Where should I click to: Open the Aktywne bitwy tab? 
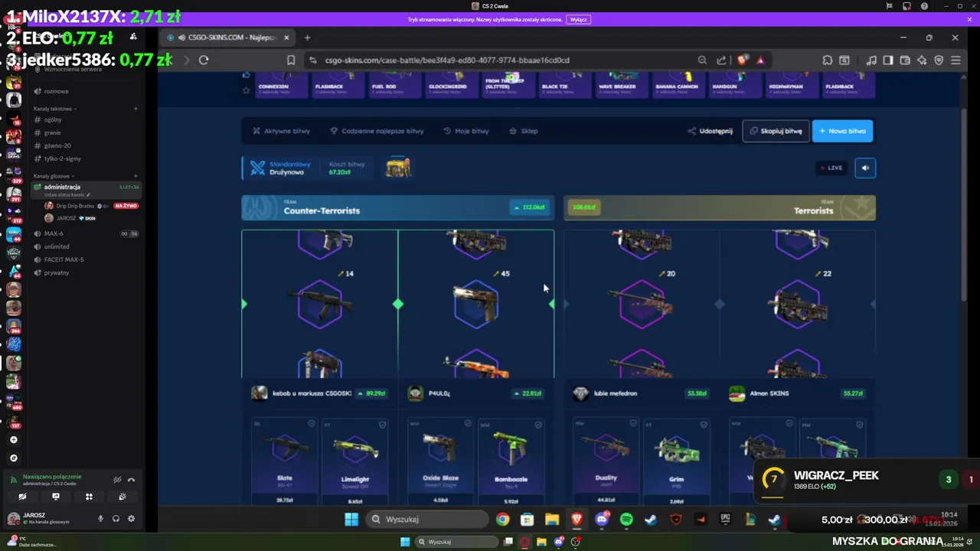[x=282, y=131]
